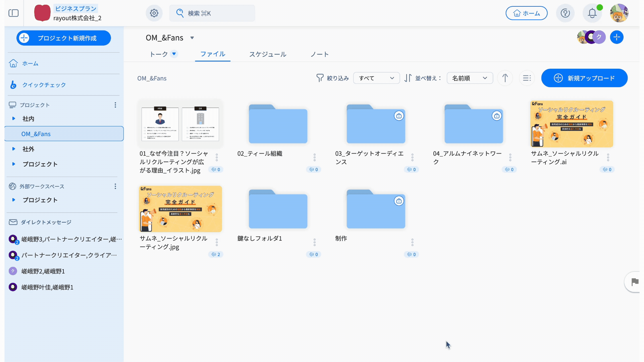
Task: Open the help question mark icon
Action: (565, 13)
